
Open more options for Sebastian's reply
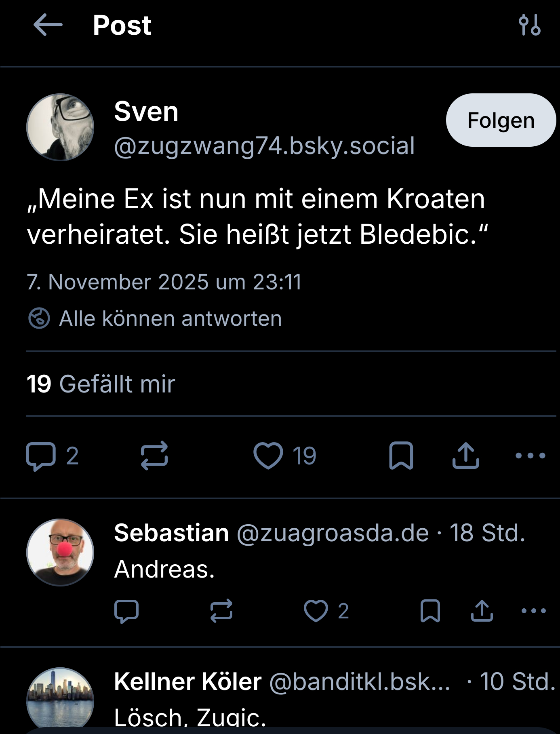533,611
